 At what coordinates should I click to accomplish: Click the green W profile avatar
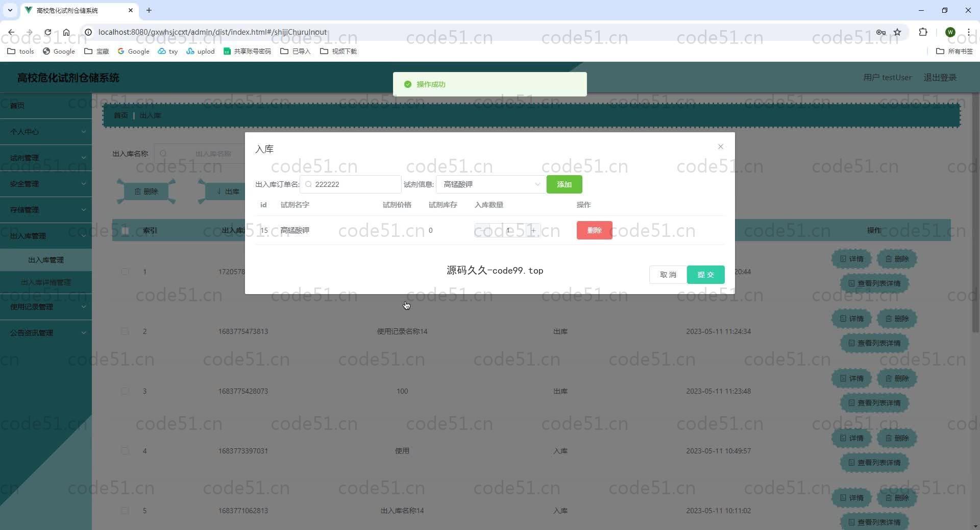pyautogui.click(x=950, y=32)
